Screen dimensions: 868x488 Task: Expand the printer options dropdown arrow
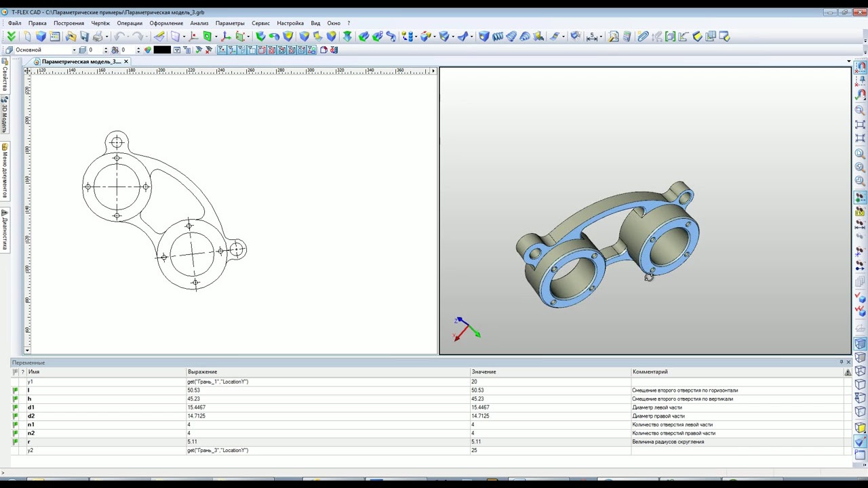coord(106,37)
